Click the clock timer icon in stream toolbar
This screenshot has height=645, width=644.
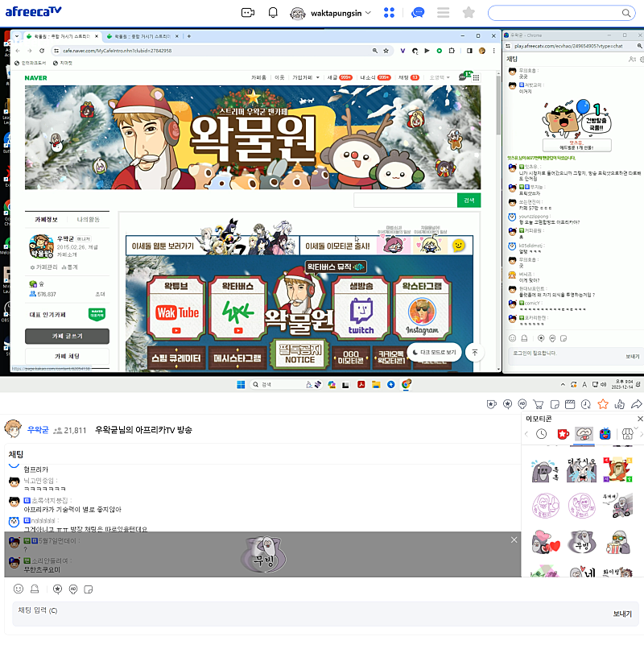coord(585,404)
